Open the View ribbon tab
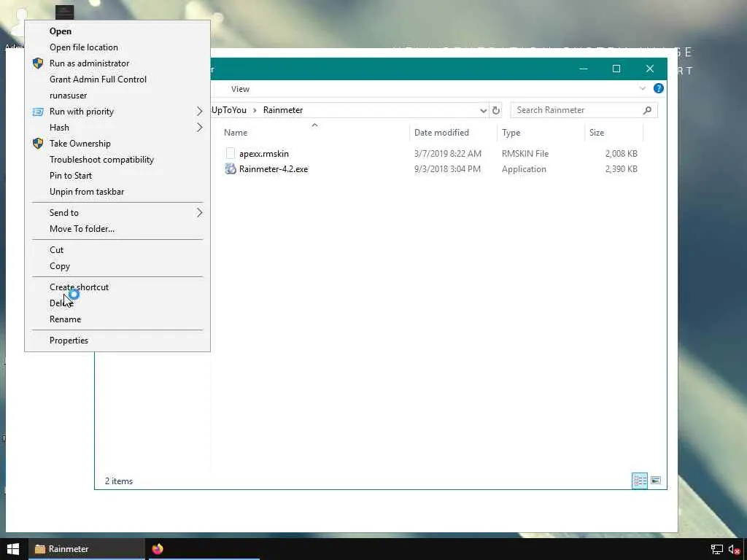Image resolution: width=747 pixels, height=560 pixels. tap(240, 89)
